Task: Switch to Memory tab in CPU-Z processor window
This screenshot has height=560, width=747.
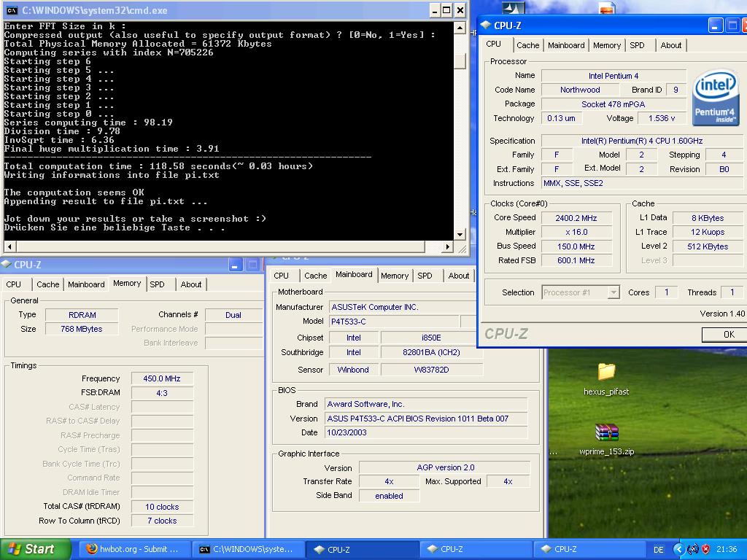Action: coord(606,45)
